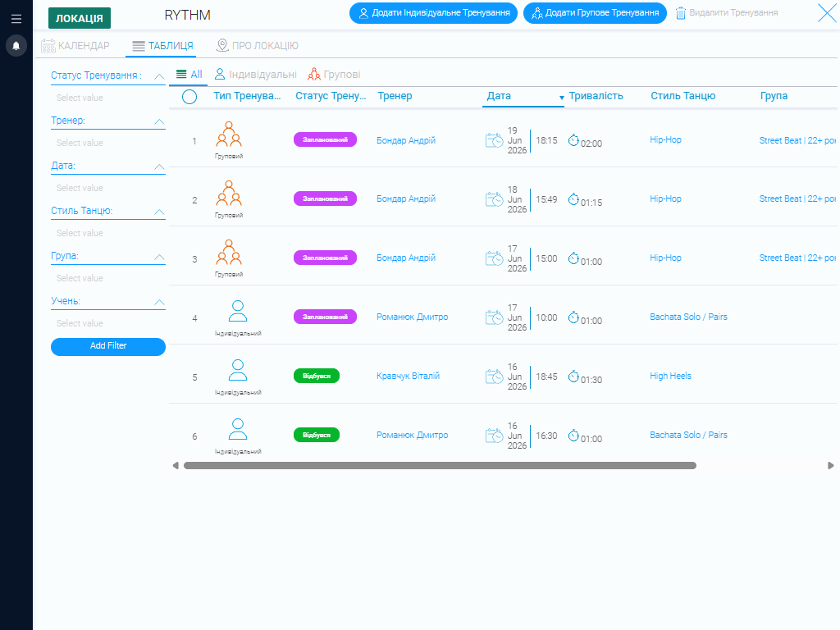840x630 pixels.
Task: Click calendar icon in row 6 date
Action: point(494,435)
